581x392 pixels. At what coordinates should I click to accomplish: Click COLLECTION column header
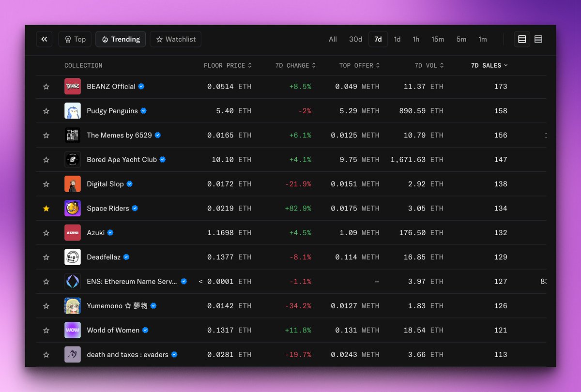83,65
